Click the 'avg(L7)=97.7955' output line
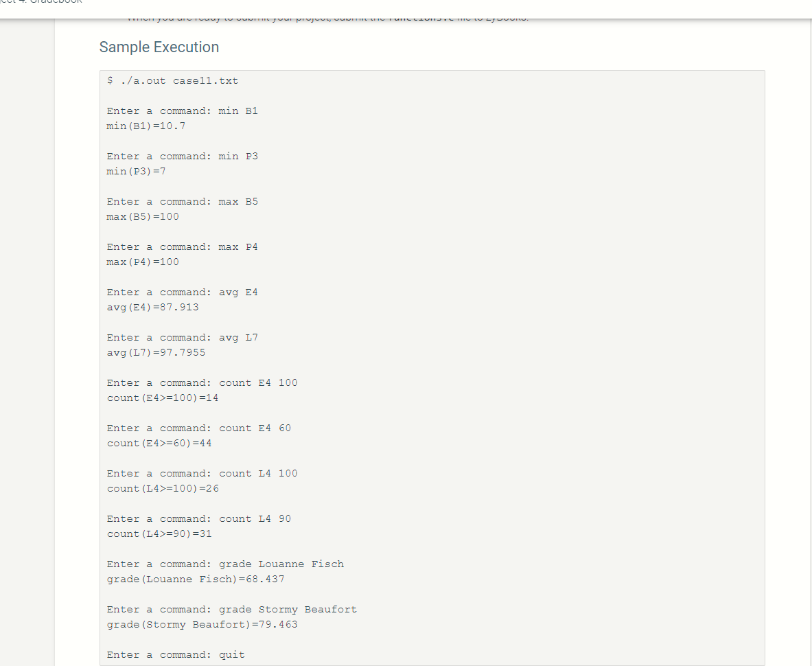 [x=156, y=353]
